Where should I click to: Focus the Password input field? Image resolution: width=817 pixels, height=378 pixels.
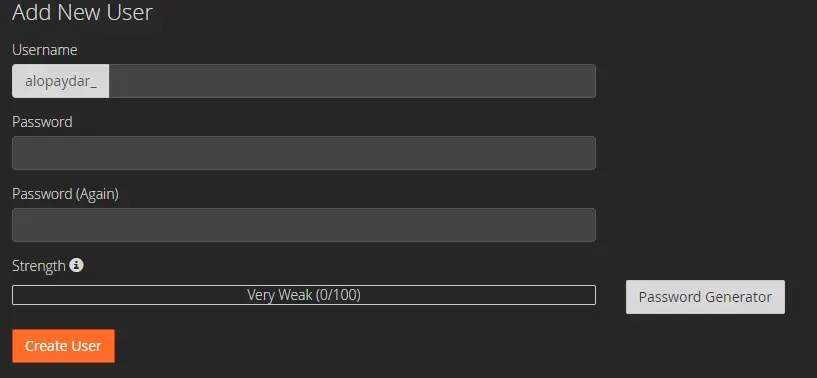(304, 153)
